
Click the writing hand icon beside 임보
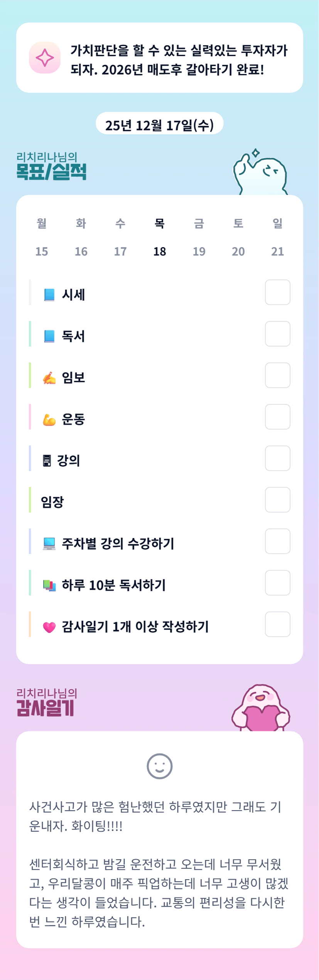[x=49, y=378]
